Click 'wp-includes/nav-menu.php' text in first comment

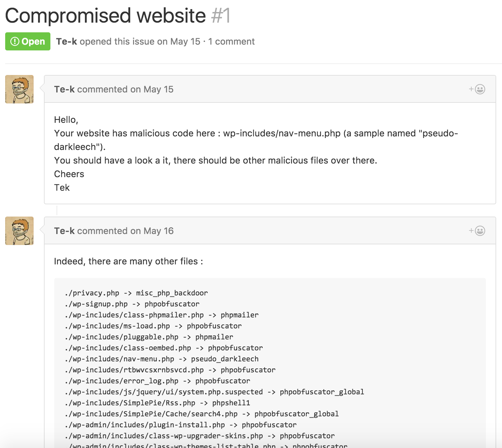click(282, 133)
